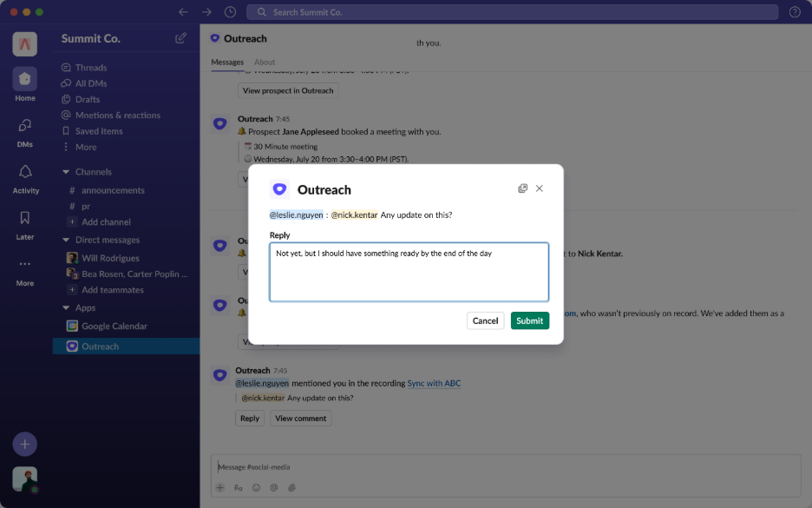Click the round plus create button

pos(25,445)
